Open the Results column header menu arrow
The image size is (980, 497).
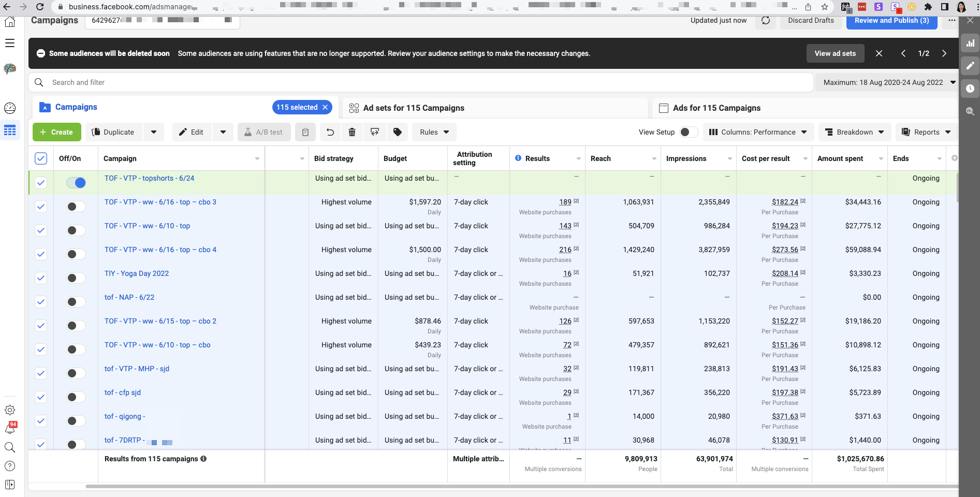coord(579,158)
